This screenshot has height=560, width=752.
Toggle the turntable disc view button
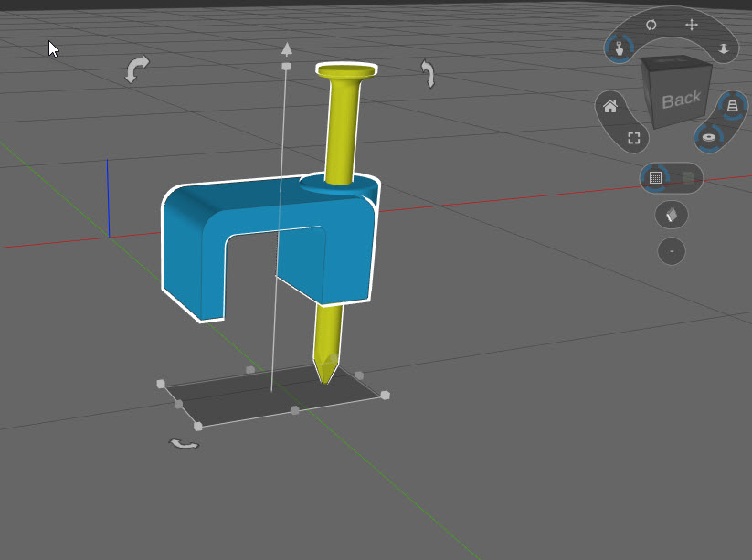pyautogui.click(x=709, y=138)
